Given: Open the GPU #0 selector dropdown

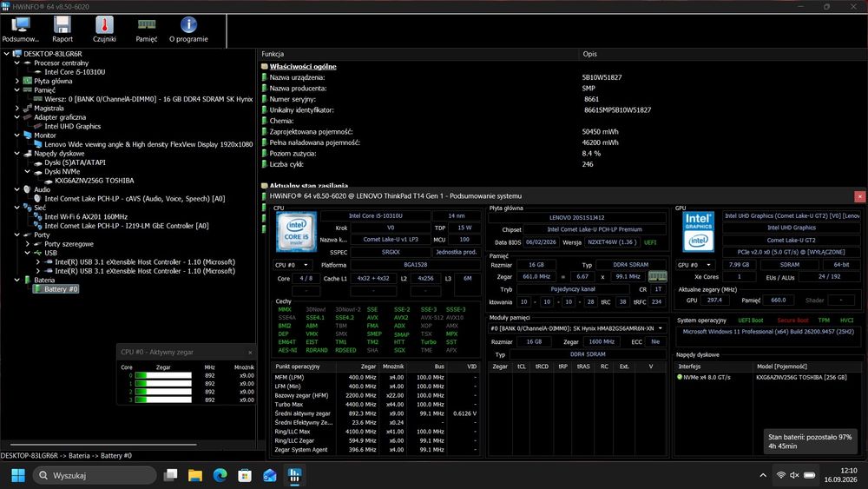Looking at the screenshot, I should coord(694,265).
